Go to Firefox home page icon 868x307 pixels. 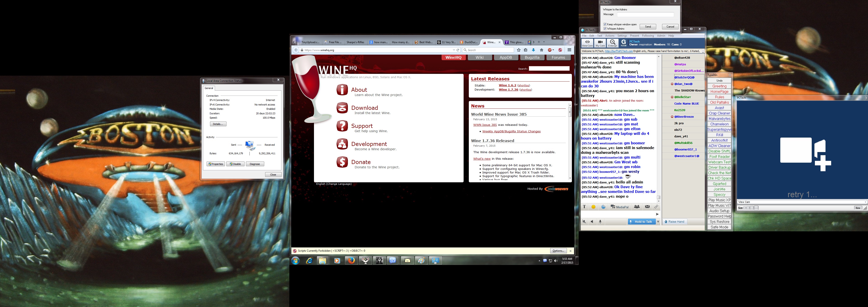pyautogui.click(x=542, y=50)
